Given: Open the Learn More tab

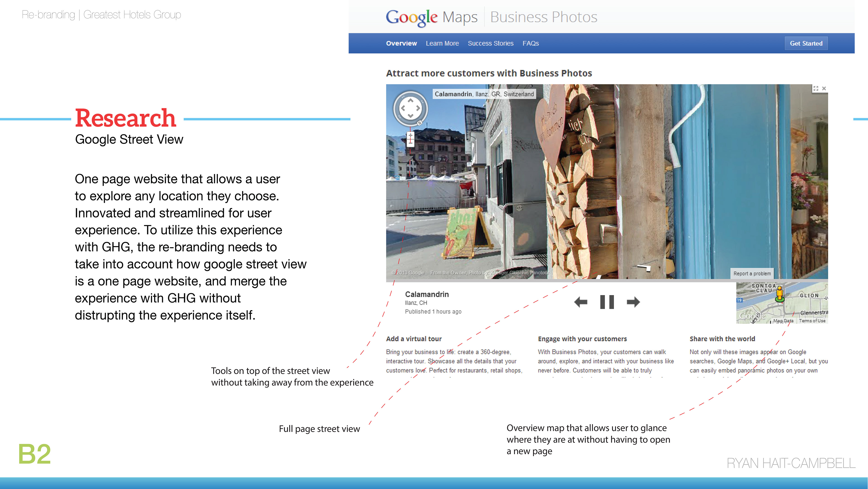Looking at the screenshot, I should (x=442, y=43).
